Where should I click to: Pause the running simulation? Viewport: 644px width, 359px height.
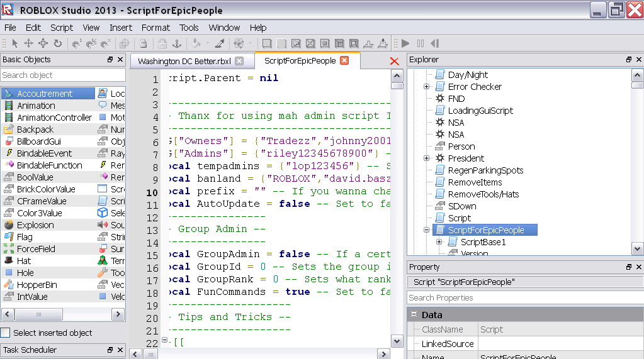420,43
